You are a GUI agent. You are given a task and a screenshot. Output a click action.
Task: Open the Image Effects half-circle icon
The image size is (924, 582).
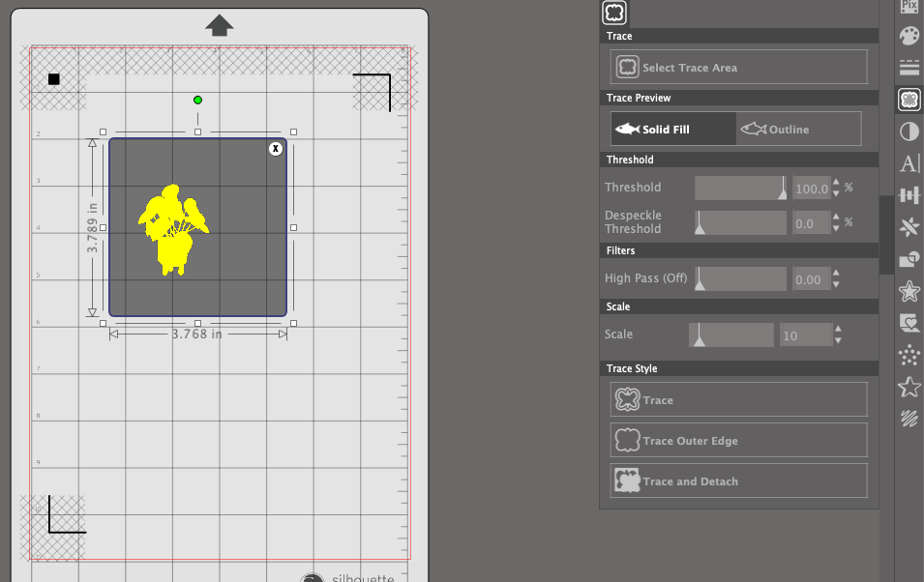point(909,131)
